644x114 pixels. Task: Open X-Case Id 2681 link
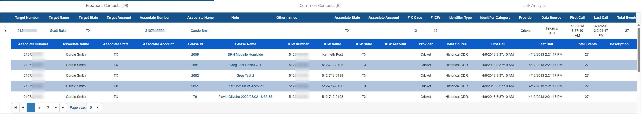point(195,65)
